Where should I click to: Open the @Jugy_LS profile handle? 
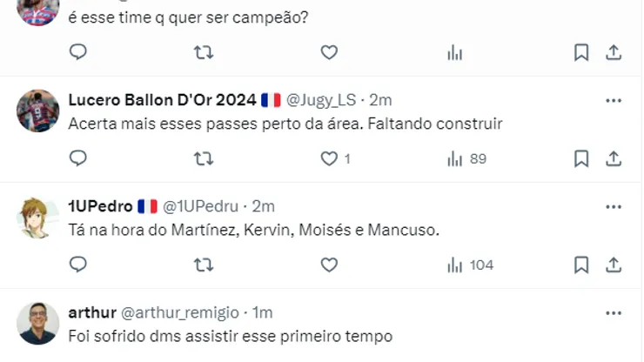[323, 100]
